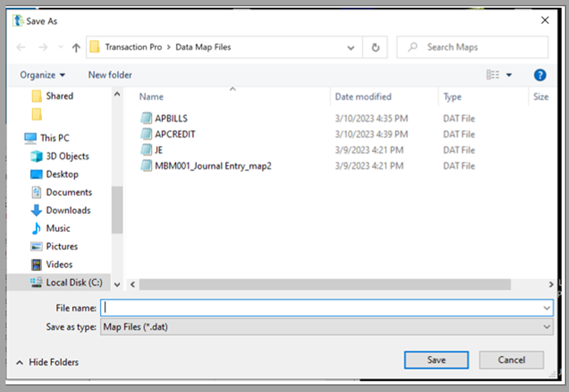Click the APBILLS file icon
The height and width of the screenshot is (392, 569).
[146, 118]
